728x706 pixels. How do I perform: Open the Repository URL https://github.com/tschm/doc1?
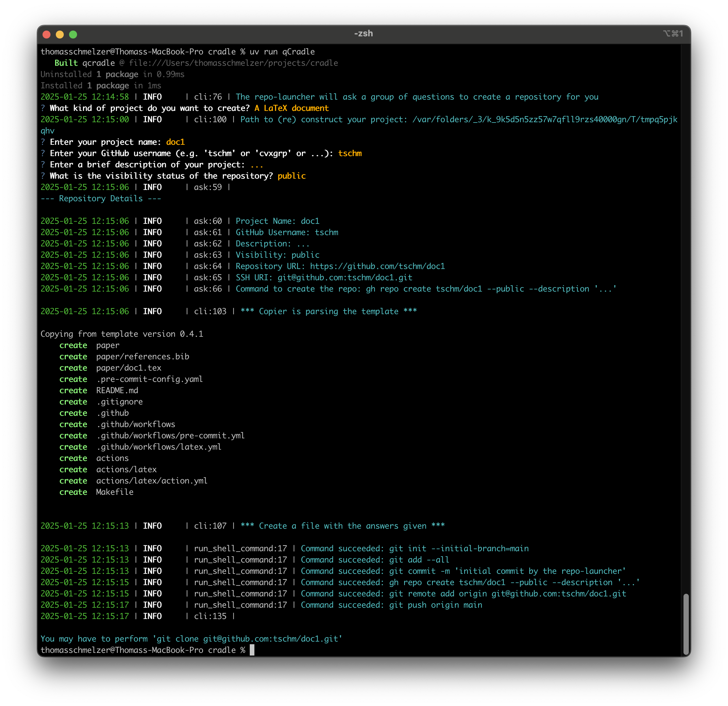click(377, 266)
